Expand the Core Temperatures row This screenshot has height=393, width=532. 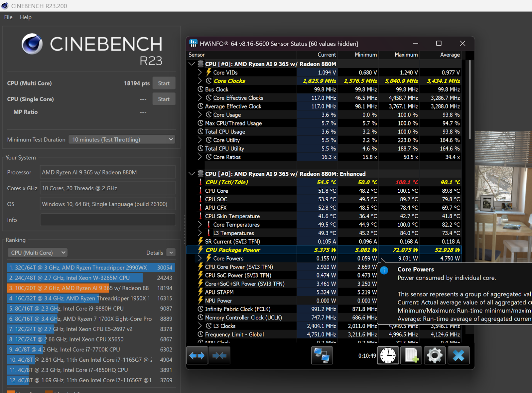[200, 224]
